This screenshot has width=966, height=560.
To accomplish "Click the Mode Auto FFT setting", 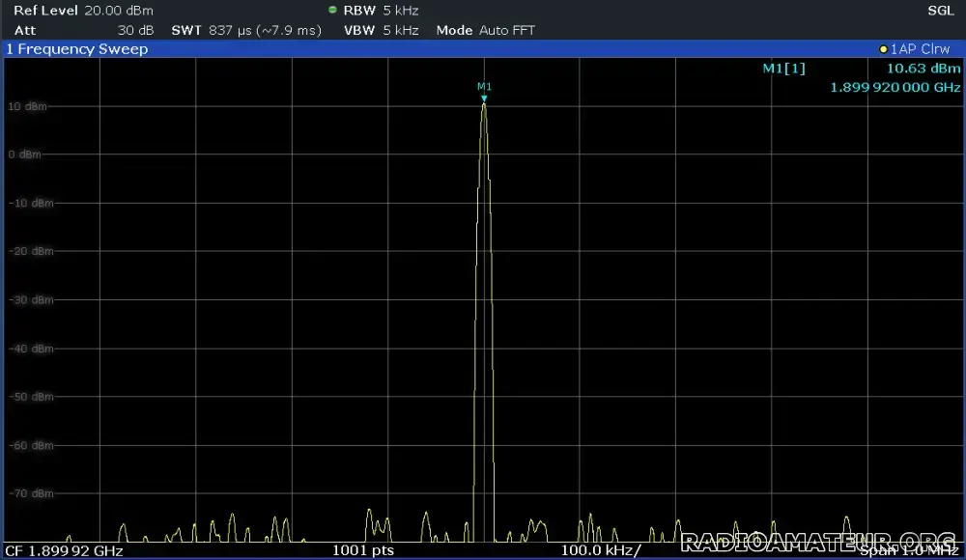I will coord(486,30).
